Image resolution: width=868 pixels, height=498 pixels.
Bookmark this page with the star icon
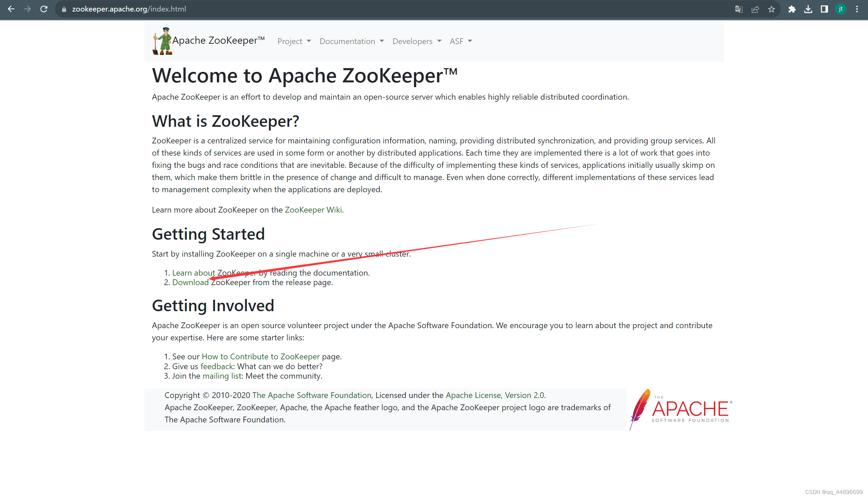[772, 9]
